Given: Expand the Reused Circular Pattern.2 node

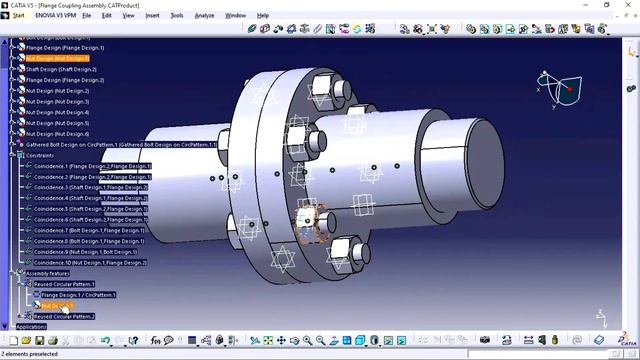Looking at the screenshot, I should [19, 316].
